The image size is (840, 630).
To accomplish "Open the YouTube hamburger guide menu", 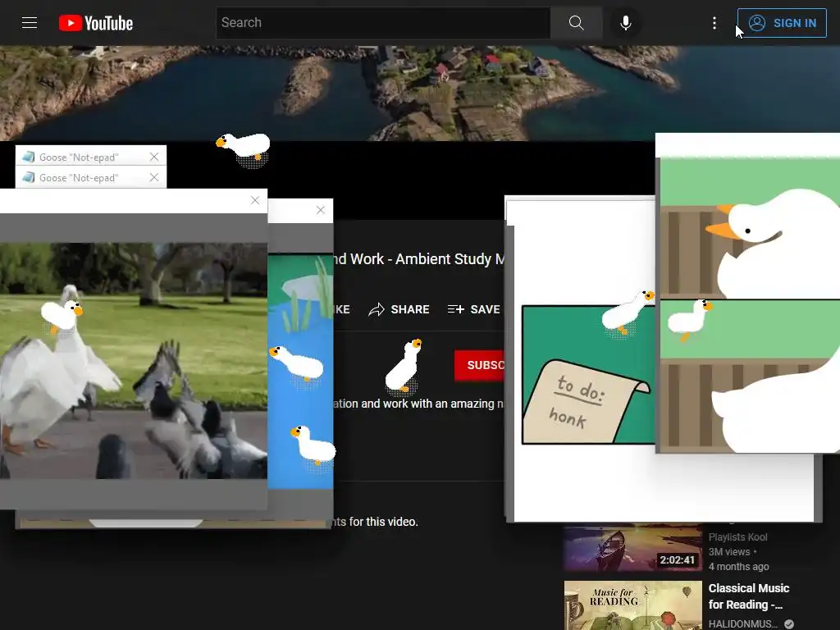I will click(x=30, y=22).
